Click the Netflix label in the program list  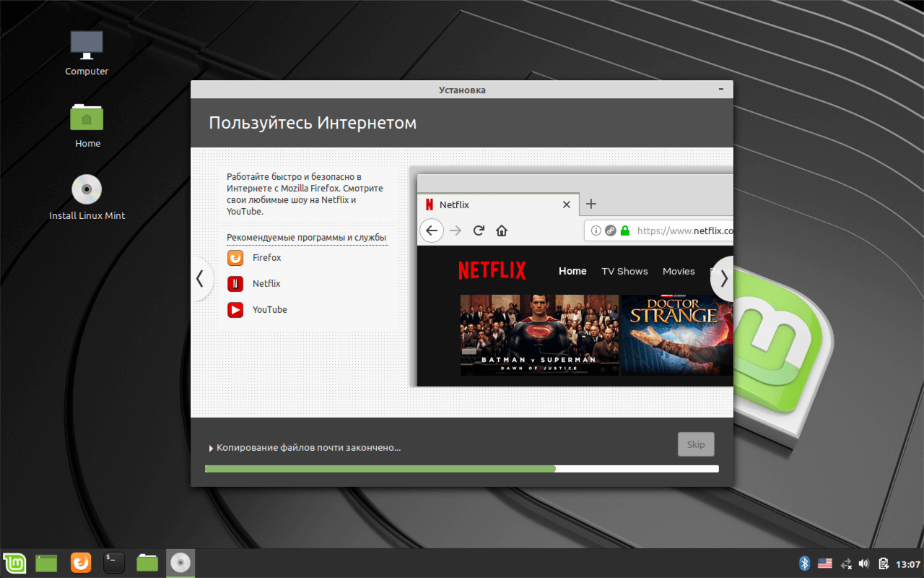click(x=266, y=284)
